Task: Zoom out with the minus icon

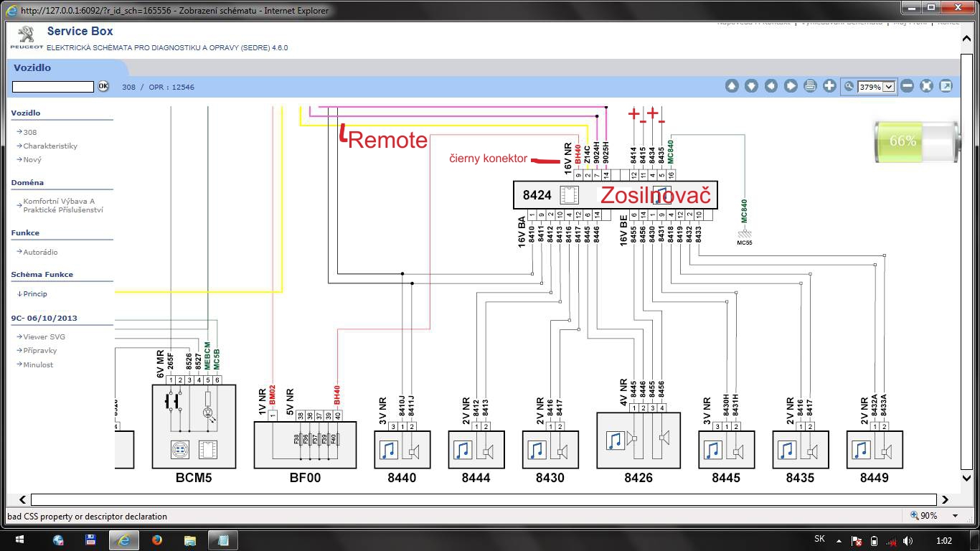Action: [x=907, y=86]
